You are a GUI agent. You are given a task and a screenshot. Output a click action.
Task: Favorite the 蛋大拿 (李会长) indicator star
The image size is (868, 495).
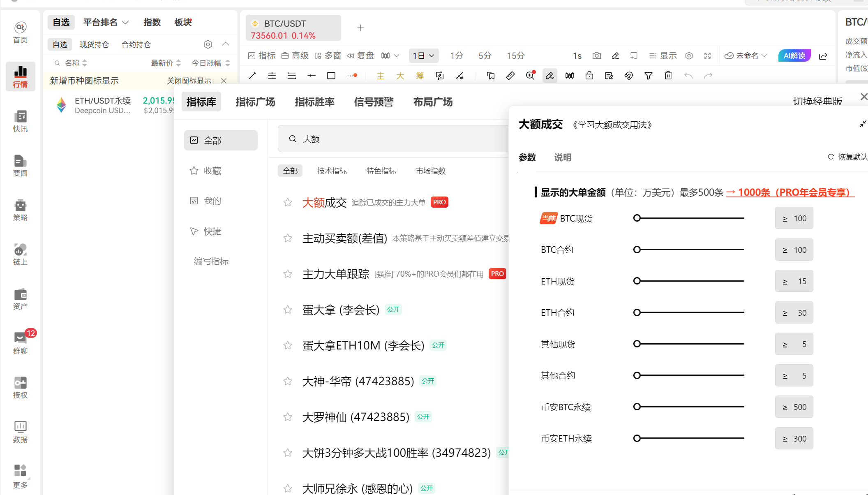288,310
